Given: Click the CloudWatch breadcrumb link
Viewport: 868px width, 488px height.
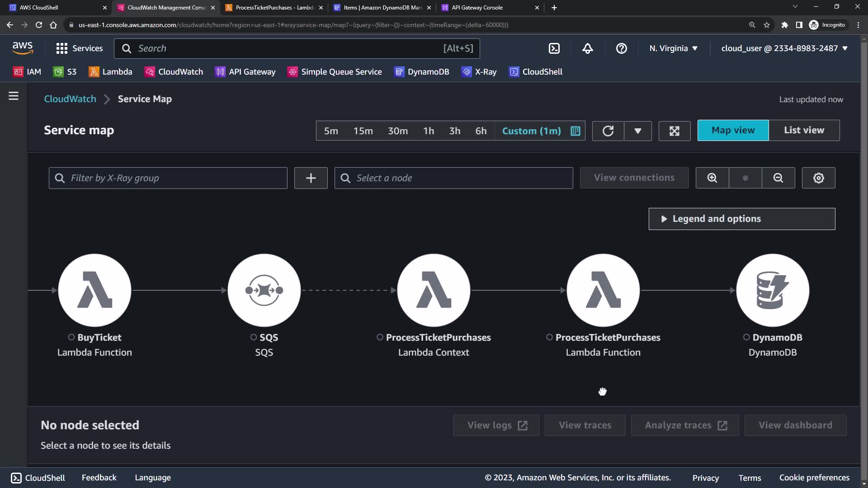Looking at the screenshot, I should [70, 99].
